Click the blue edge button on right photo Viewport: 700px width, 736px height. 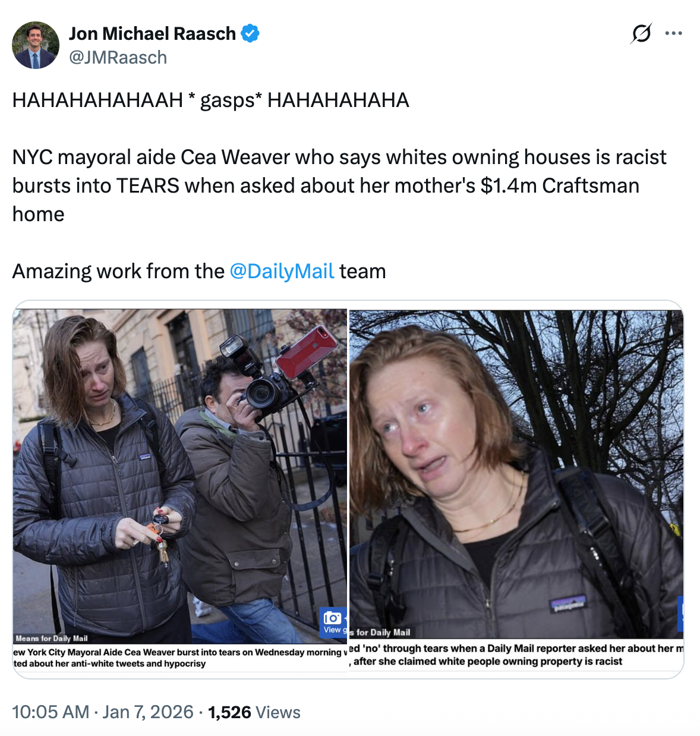[x=680, y=612]
